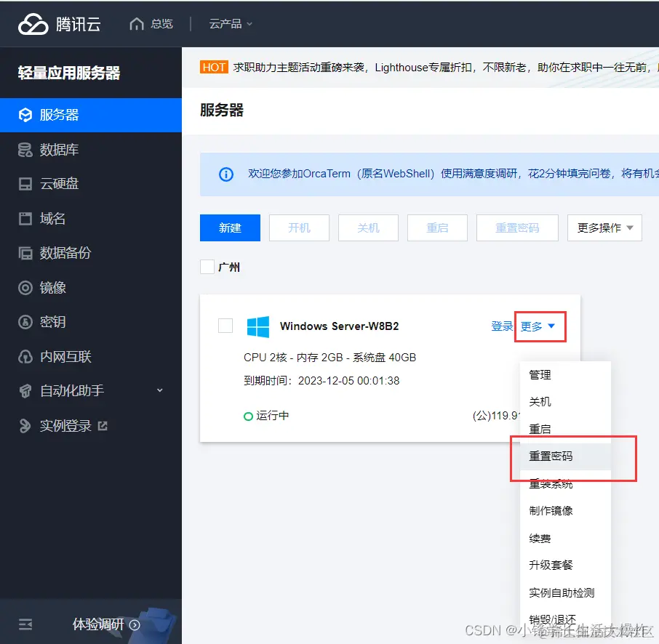The width and height of the screenshot is (659, 644).
Task: Click the 数据库 database icon
Action: (25, 150)
